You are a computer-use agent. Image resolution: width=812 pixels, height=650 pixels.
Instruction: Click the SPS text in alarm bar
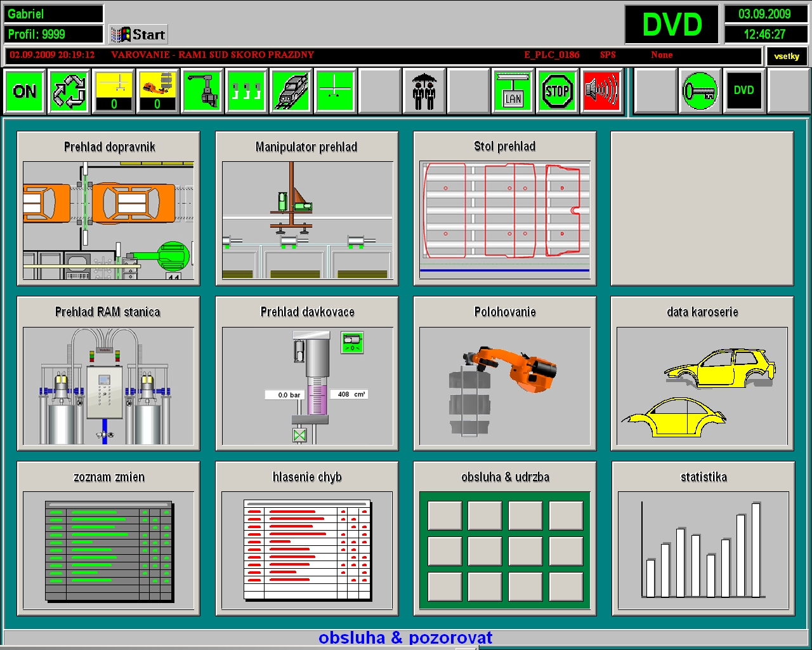coord(608,55)
